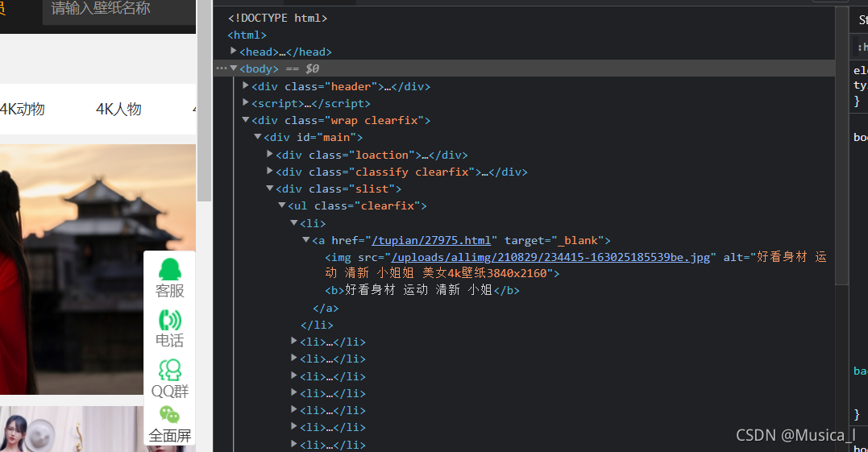Collapse the a href tupian node
This screenshot has width=868, height=452.
(306, 239)
